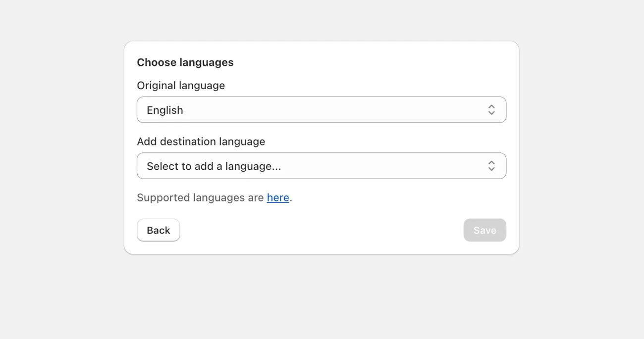Click the greyed-out Save button
This screenshot has width=644, height=339.
(x=485, y=230)
